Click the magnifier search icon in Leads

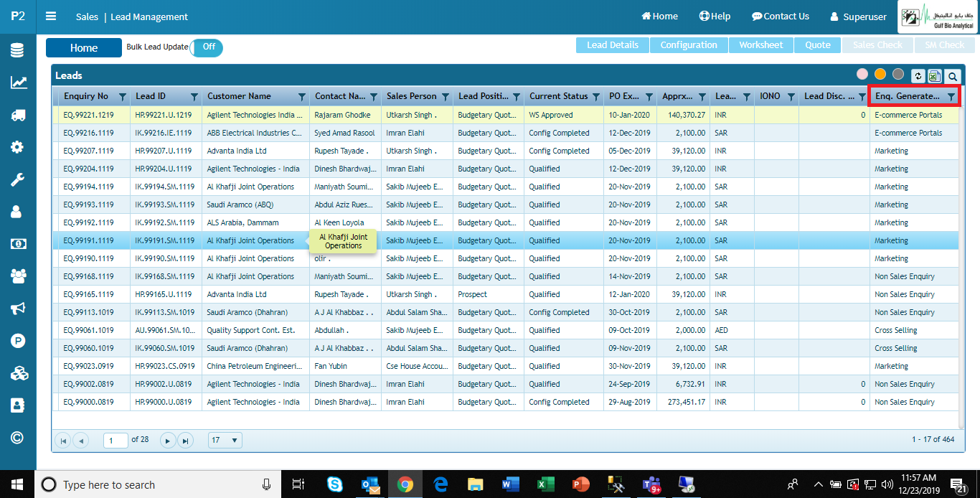point(952,76)
